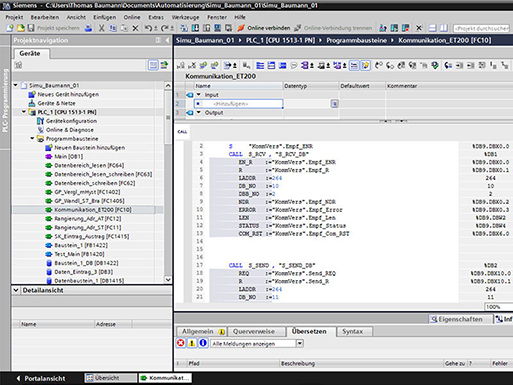The image size is (513, 385).
Task: Click the download to device icon
Action: click(x=196, y=28)
